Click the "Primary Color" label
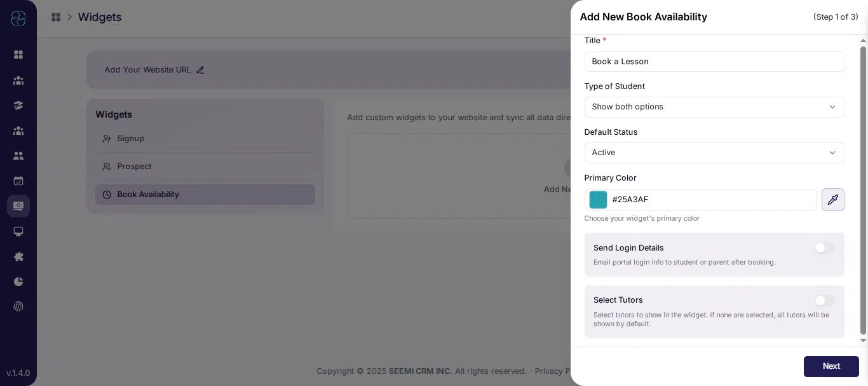 pyautogui.click(x=610, y=178)
